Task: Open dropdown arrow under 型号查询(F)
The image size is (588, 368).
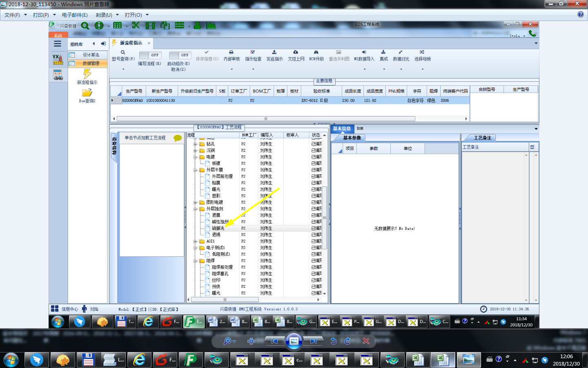Action: (x=123, y=69)
